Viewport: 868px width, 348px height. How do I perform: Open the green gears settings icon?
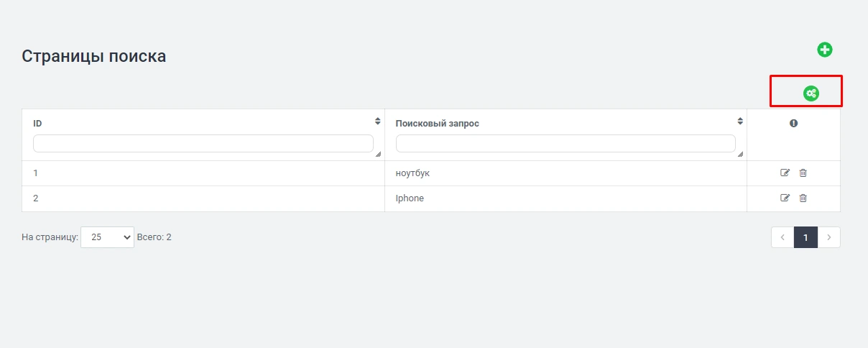click(811, 93)
